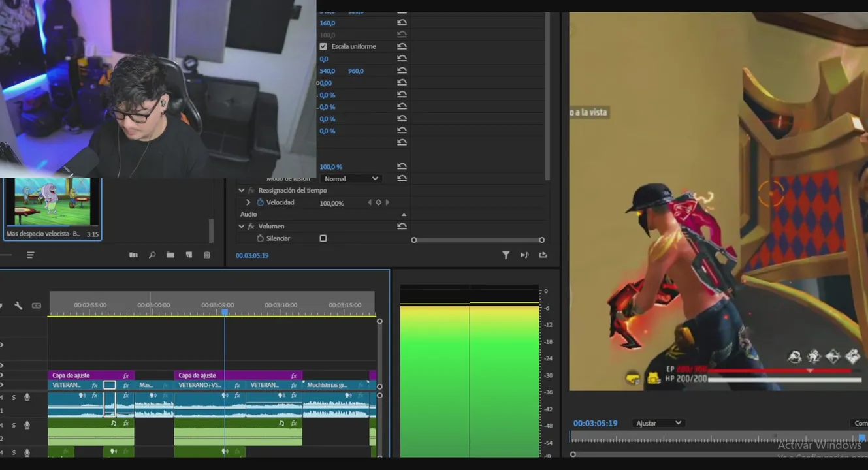The width and height of the screenshot is (868, 470).
Task: Edit the 960,0 anchor value
Action: coord(356,70)
